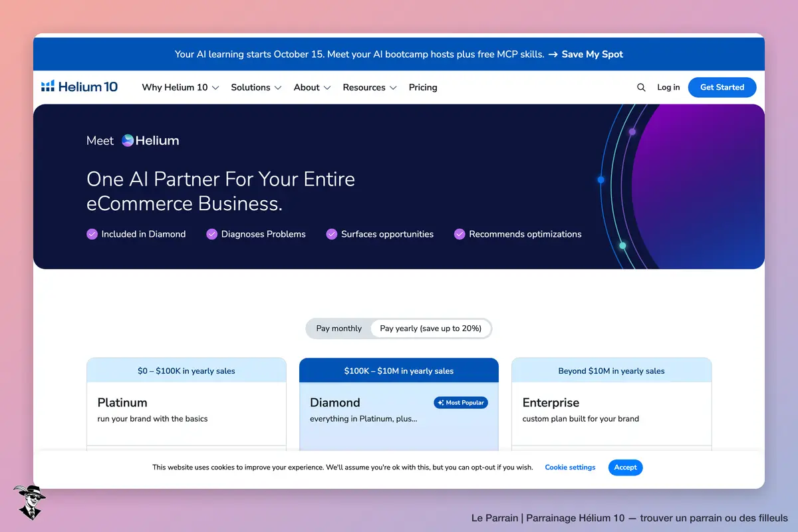Viewport: 798px width, 532px height.
Task: Click the Helium 10 logo
Action: point(79,86)
